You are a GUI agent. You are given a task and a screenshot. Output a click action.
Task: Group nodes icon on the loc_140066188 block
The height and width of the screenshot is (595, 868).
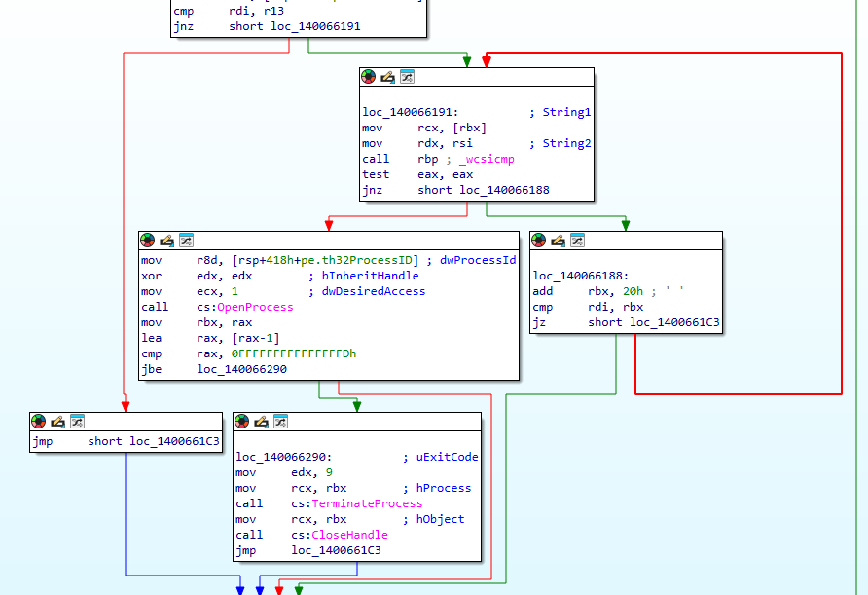(578, 240)
